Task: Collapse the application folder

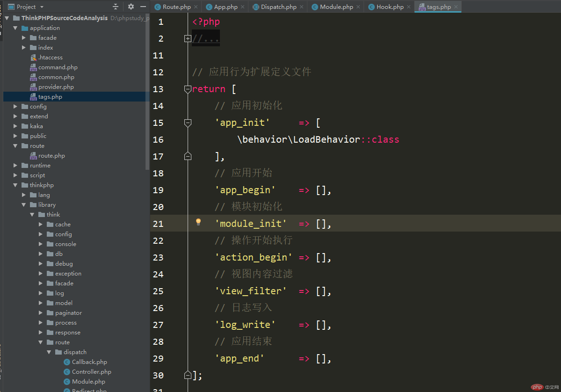Action: coord(15,28)
